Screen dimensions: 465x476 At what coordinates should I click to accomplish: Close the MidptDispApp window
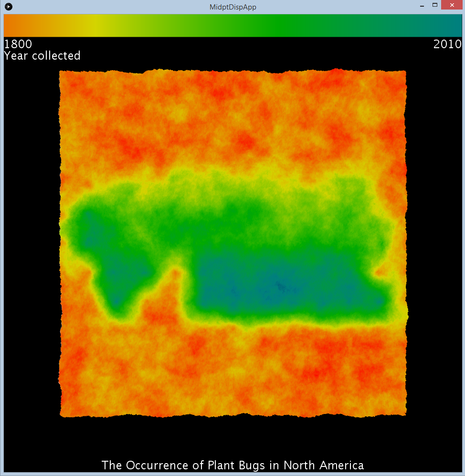tap(452, 6)
